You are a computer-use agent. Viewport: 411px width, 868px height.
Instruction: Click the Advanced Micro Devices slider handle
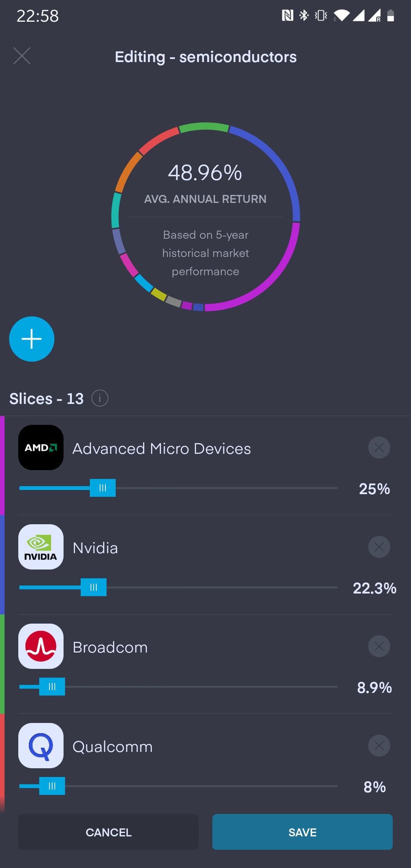103,488
